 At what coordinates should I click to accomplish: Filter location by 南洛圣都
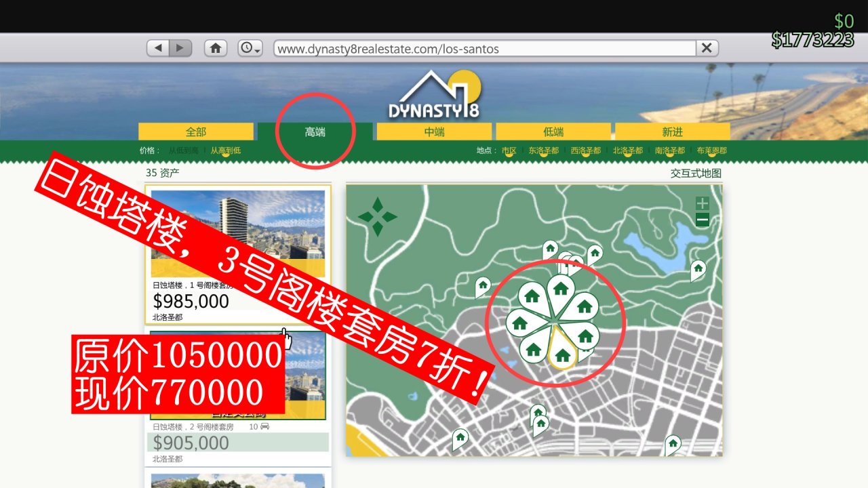click(x=670, y=150)
